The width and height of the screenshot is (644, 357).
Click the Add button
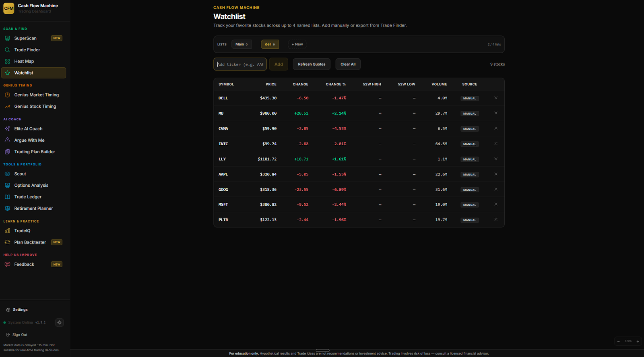coord(279,64)
